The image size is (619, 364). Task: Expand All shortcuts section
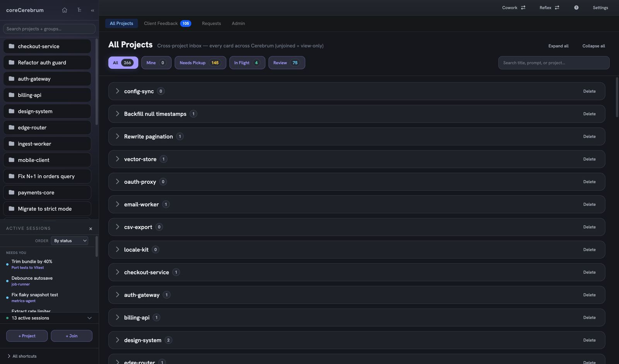coord(22,356)
